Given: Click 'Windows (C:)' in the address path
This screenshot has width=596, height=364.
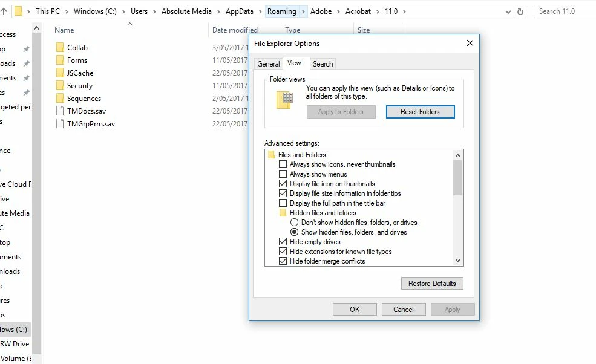Looking at the screenshot, I should (x=95, y=11).
